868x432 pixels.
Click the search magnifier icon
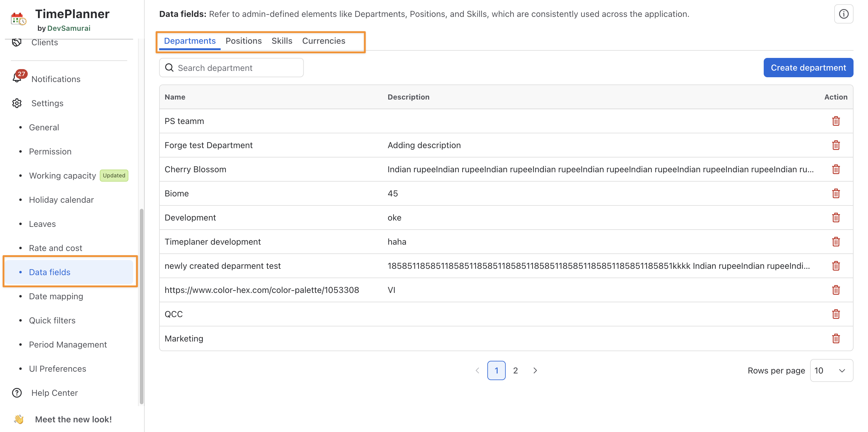(169, 68)
